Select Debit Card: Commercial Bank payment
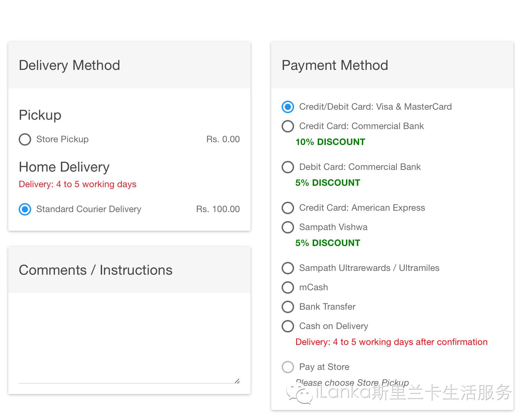Image resolution: width=530 pixels, height=420 pixels. coord(288,167)
